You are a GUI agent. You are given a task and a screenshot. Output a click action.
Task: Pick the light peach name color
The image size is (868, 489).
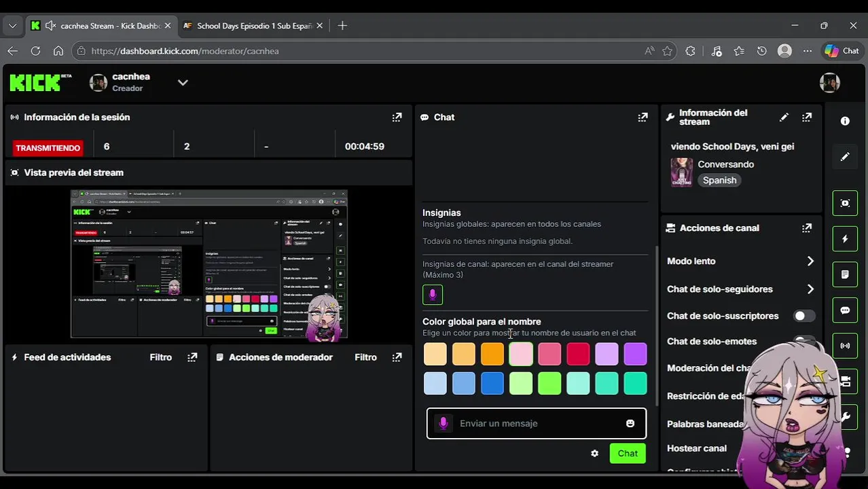click(x=435, y=354)
